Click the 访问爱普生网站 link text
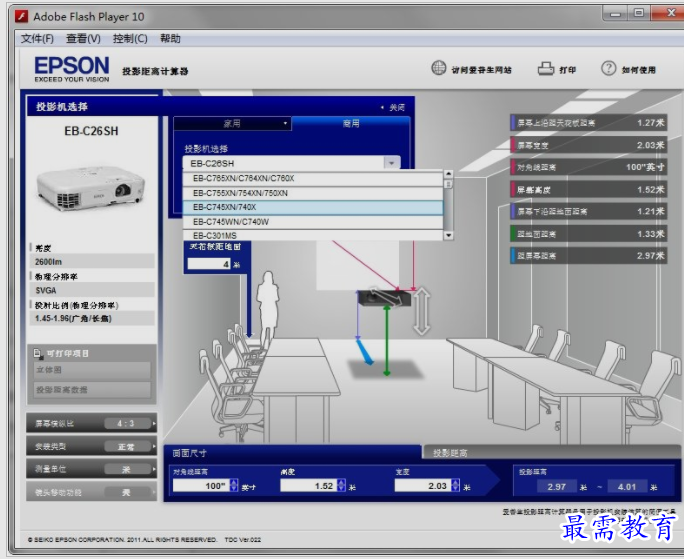This screenshot has height=559, width=684. [x=481, y=70]
